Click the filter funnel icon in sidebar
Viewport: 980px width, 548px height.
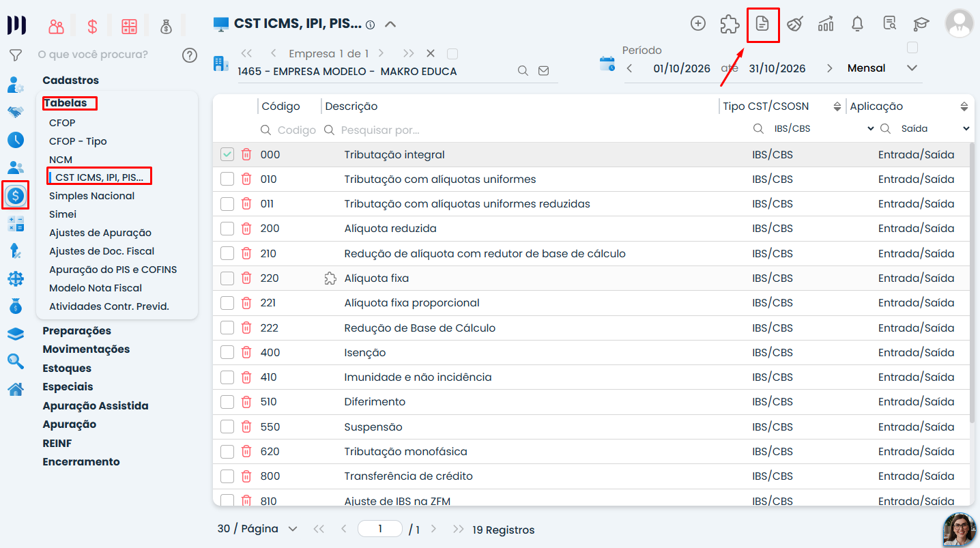click(16, 55)
